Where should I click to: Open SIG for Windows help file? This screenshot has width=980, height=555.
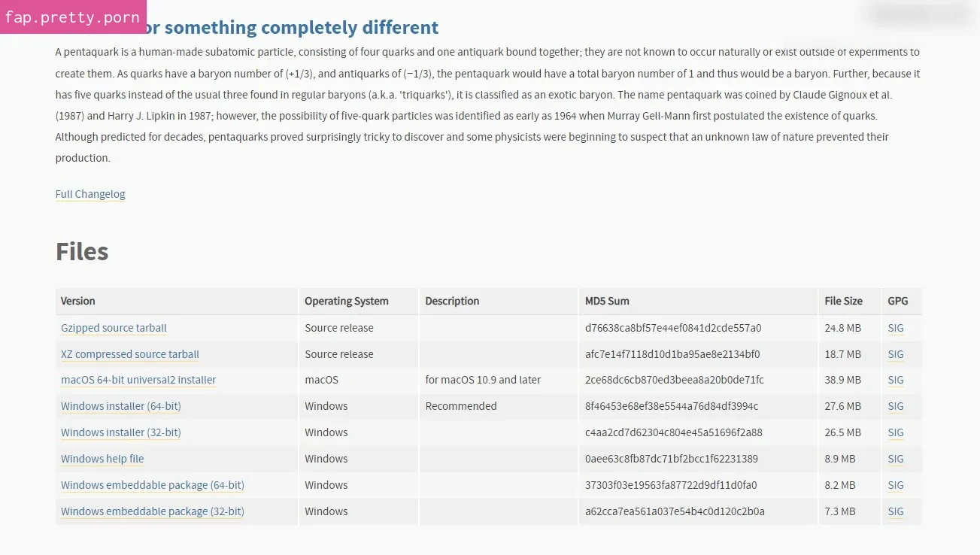pyautogui.click(x=895, y=459)
